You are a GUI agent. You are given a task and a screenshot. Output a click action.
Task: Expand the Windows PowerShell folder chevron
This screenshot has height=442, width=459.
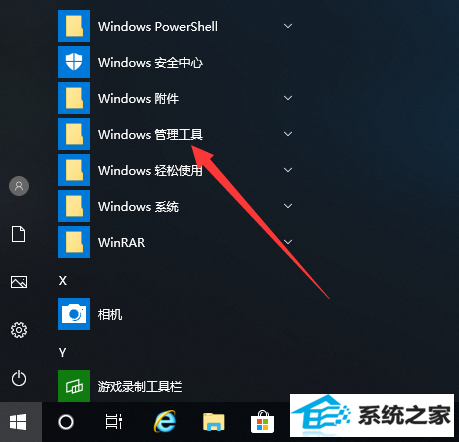click(x=288, y=26)
